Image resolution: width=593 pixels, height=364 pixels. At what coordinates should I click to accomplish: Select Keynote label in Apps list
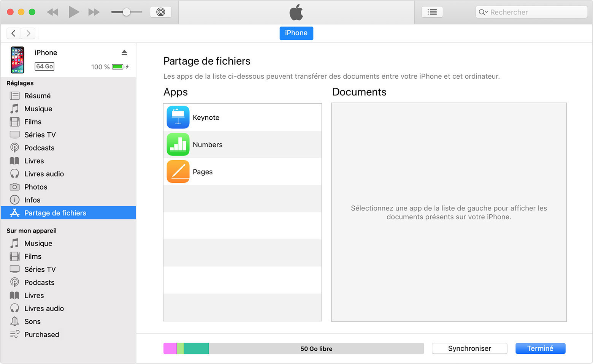(x=206, y=117)
